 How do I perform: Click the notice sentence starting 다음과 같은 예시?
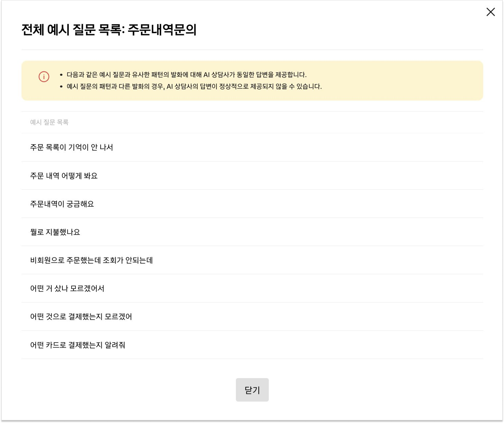pyautogui.click(x=186, y=75)
